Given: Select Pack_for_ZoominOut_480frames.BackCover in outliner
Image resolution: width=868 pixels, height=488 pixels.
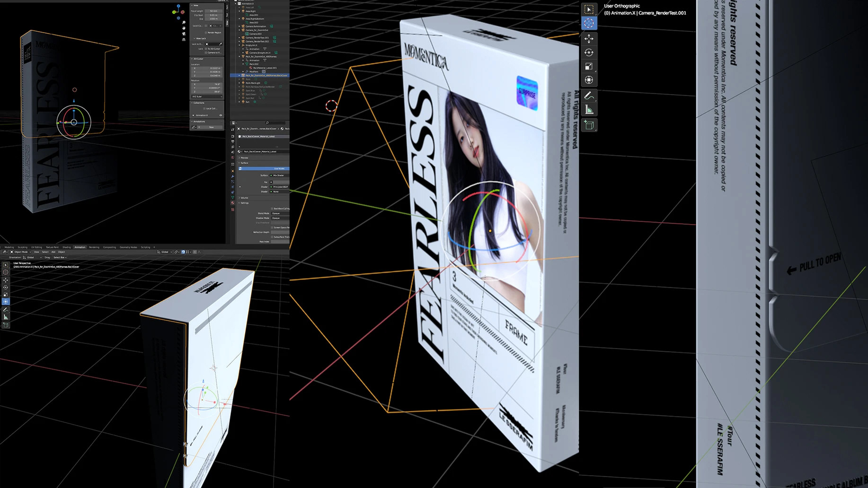Looking at the screenshot, I should tap(259, 75).
